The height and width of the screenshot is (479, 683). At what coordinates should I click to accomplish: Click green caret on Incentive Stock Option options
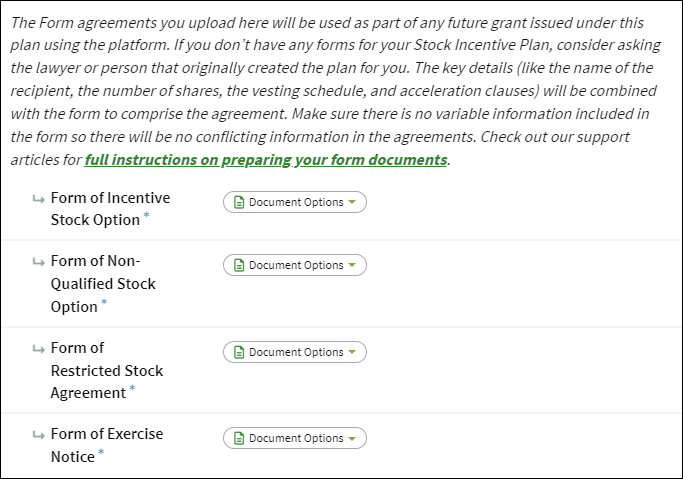click(x=352, y=202)
